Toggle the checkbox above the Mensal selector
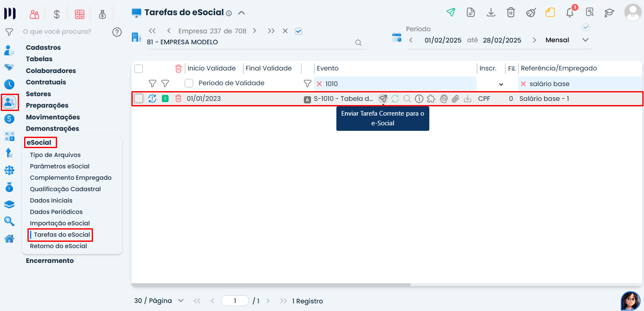 tap(586, 27)
